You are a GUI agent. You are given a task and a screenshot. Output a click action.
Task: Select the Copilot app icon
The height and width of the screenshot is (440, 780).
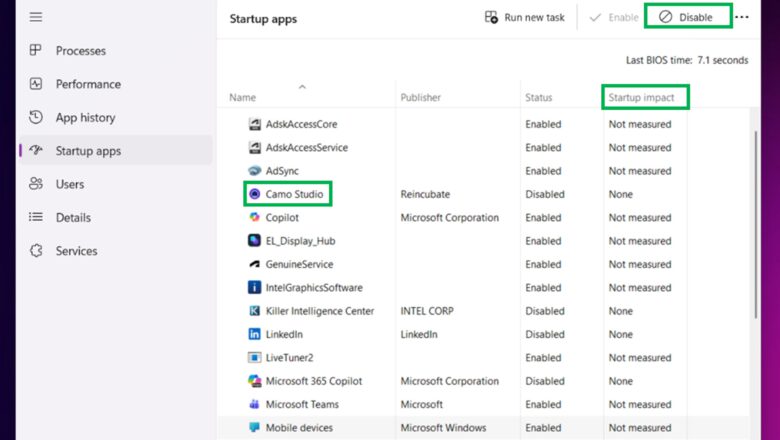point(254,217)
